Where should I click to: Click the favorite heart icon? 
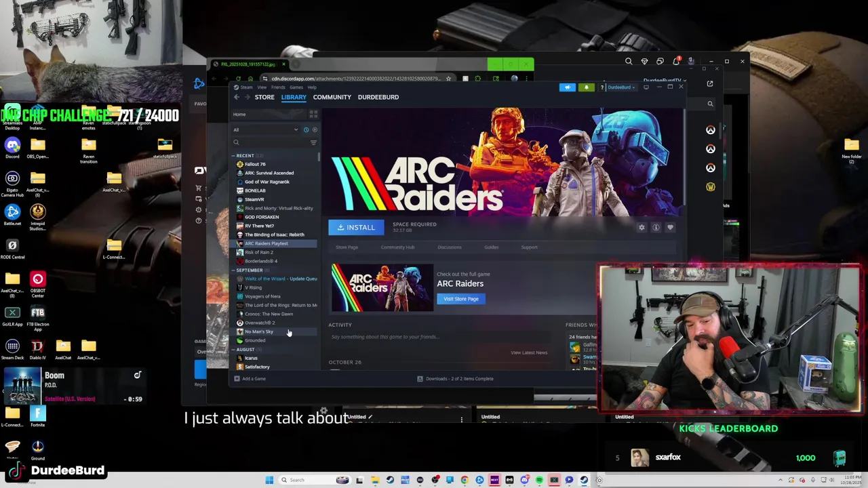[x=670, y=228]
